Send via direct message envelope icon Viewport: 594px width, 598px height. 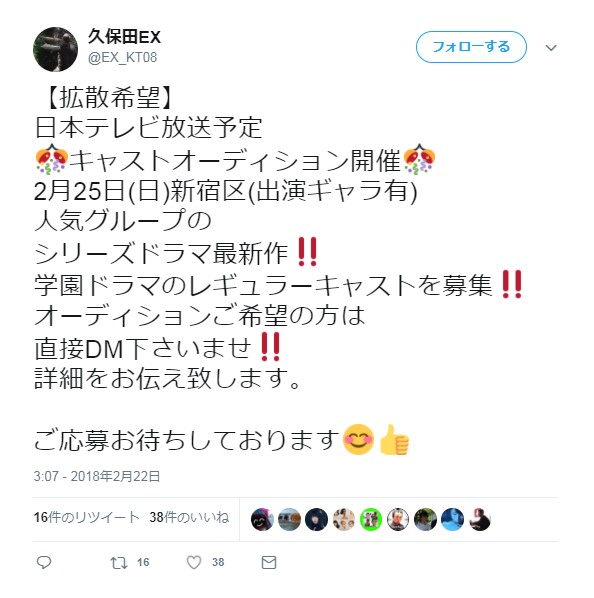click(269, 563)
